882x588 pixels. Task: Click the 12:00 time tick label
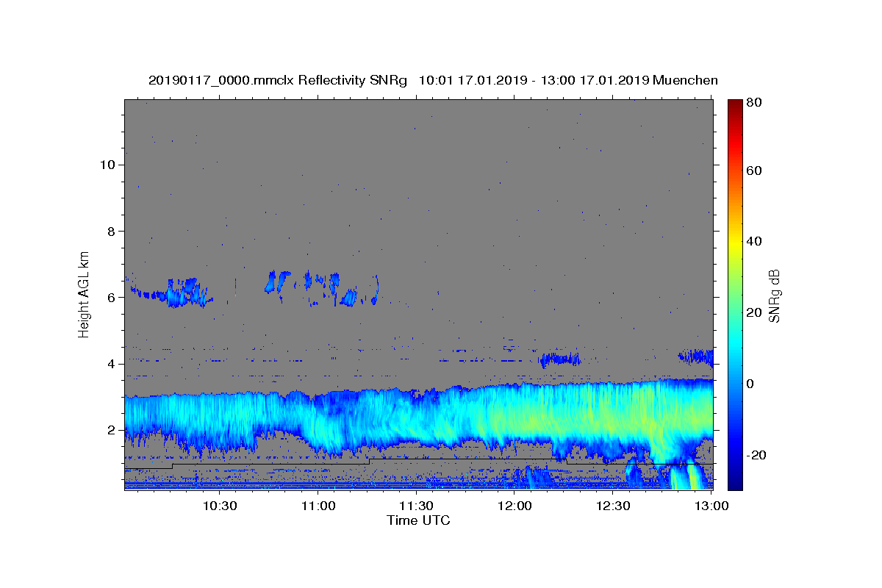pos(514,506)
